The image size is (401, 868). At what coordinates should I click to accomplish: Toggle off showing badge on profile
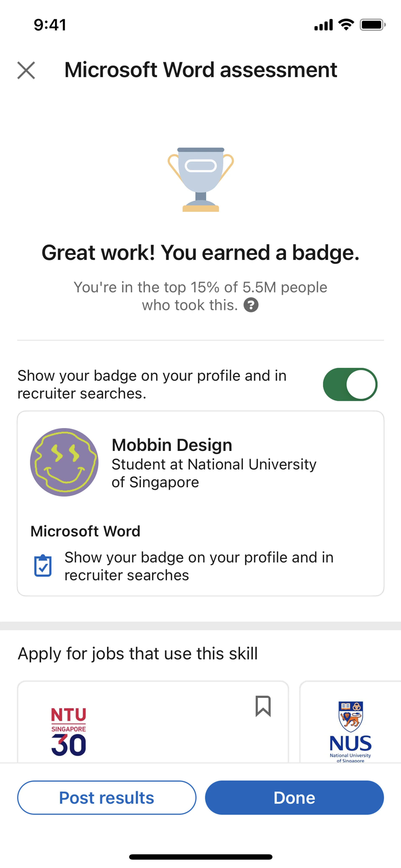(x=350, y=384)
